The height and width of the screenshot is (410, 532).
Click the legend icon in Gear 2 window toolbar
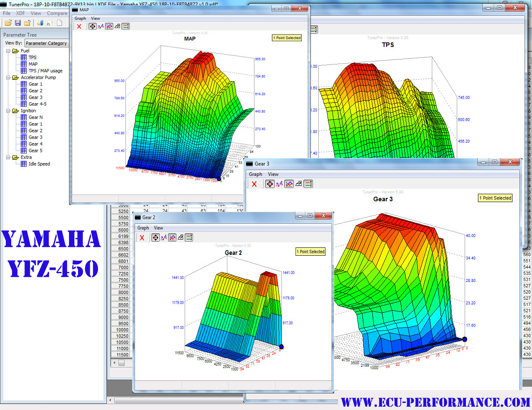tap(189, 237)
